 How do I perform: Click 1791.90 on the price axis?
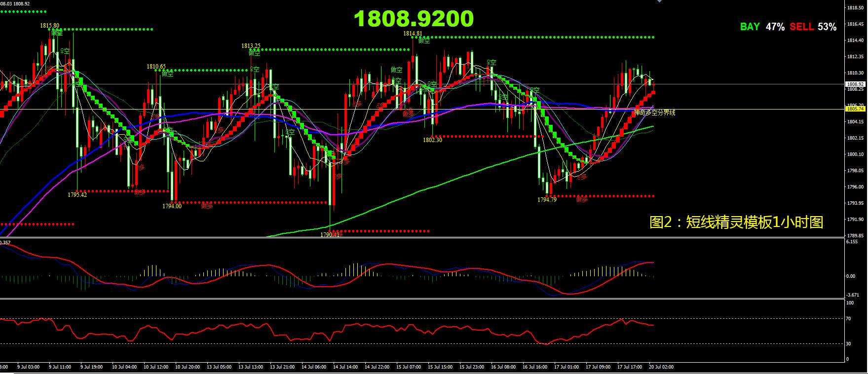pos(855,220)
